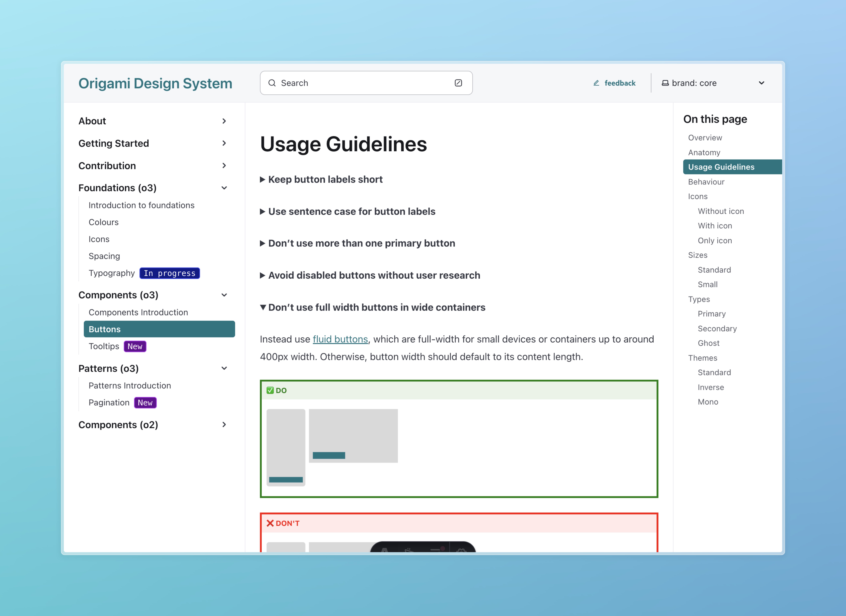Select the Typography item in Foundations
846x616 pixels.
[x=112, y=273]
